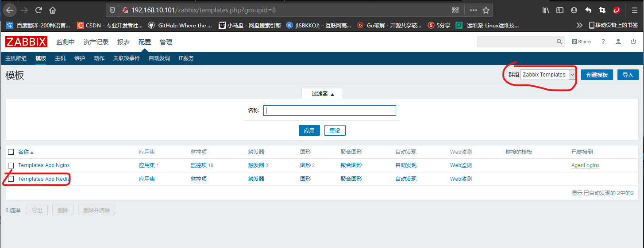This screenshot has width=644, height=248.
Task: Open the 运维派 Linux bookmark
Action: 487,25
